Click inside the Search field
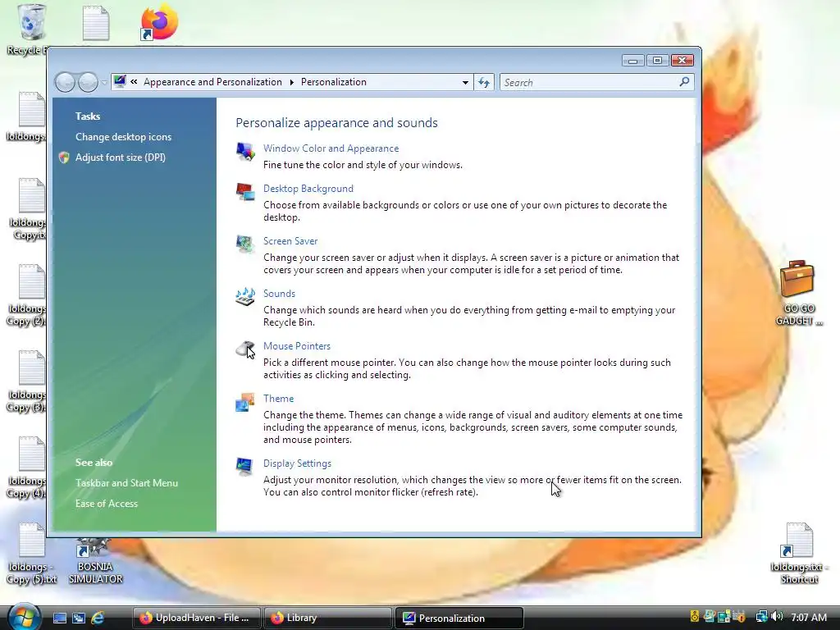Image resolution: width=840 pixels, height=630 pixels. point(589,83)
